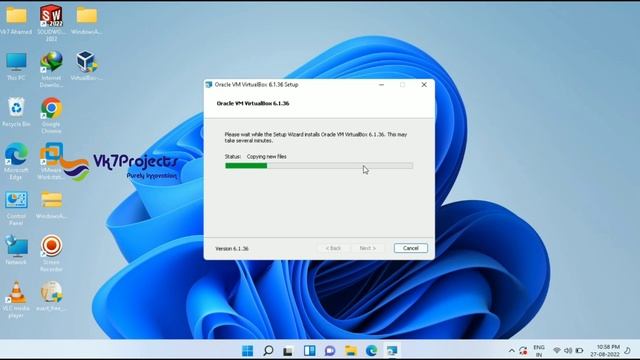This screenshot has height=360, width=640.
Task: Open Wi-Fi network settings in the tray
Action: click(x=557, y=351)
